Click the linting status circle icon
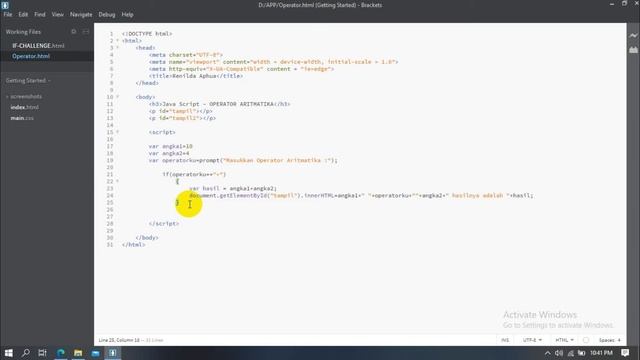The image size is (640, 360). 586,340
